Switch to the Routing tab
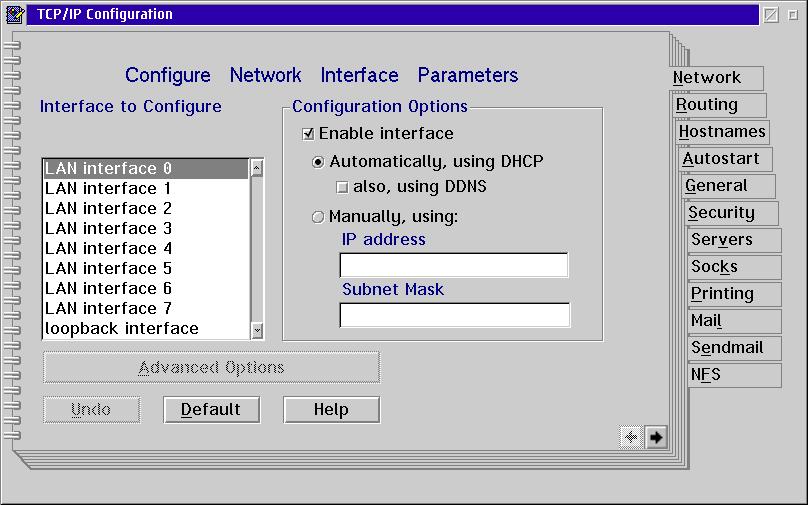The height and width of the screenshot is (505, 808). pos(707,105)
